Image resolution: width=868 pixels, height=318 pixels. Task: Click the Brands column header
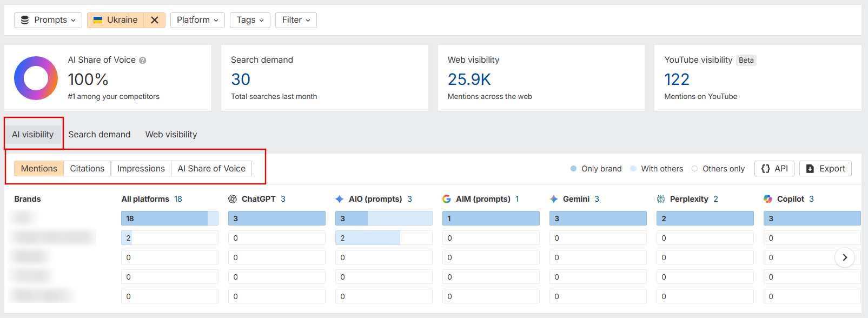[28, 199]
